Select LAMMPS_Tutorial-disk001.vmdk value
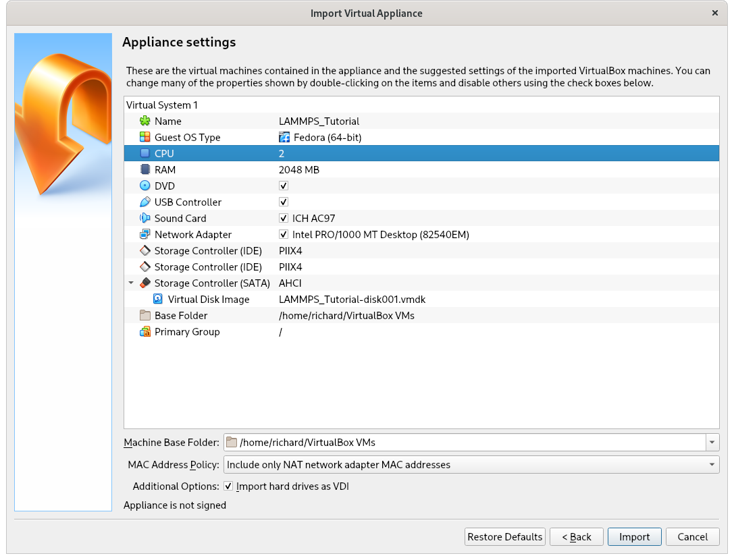This screenshot has height=560, width=734. point(352,299)
